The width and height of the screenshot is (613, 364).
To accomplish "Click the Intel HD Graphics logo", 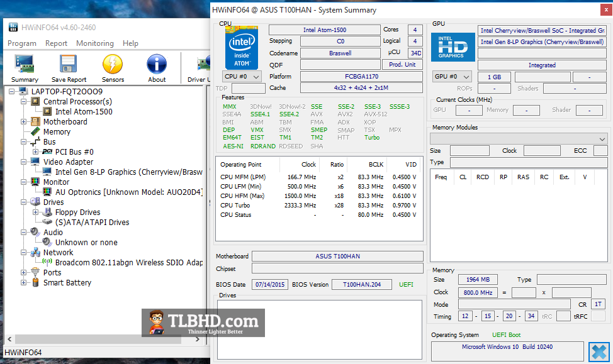I will coord(453,47).
